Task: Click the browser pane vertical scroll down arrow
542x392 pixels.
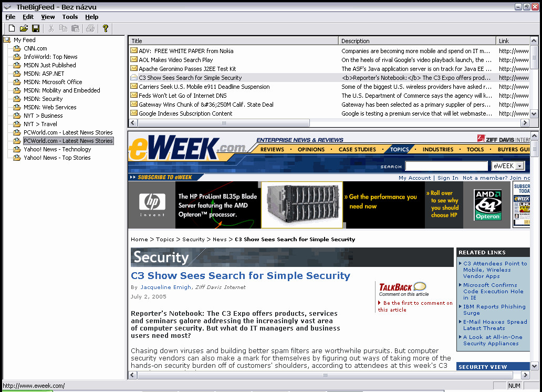Action: [x=534, y=366]
